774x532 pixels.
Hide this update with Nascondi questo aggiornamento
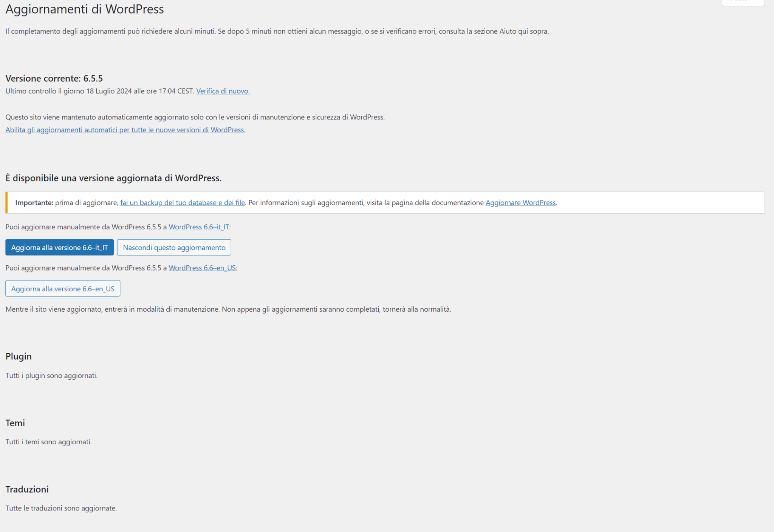(x=174, y=247)
